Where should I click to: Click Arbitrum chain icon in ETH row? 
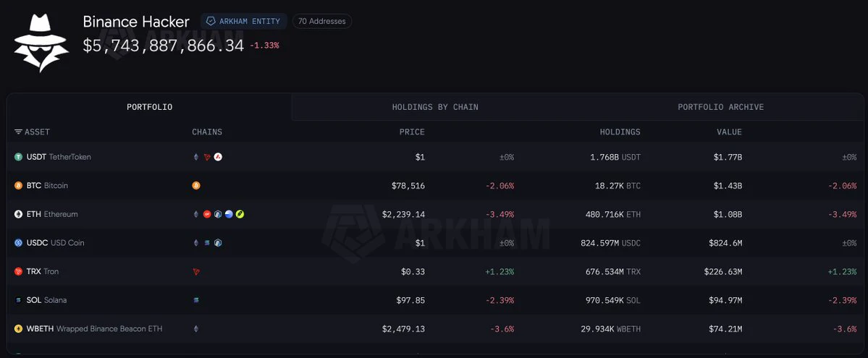[x=218, y=214]
